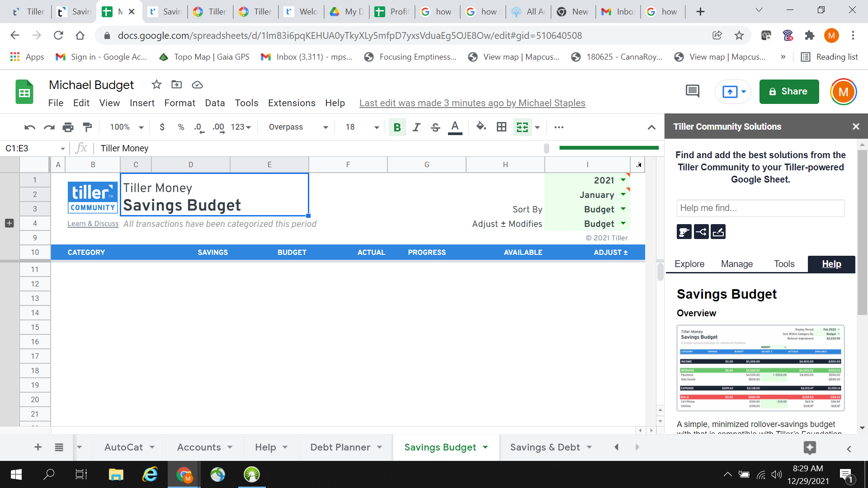Click the print icon in toolbar
This screenshot has width=868, height=488.
click(x=68, y=127)
